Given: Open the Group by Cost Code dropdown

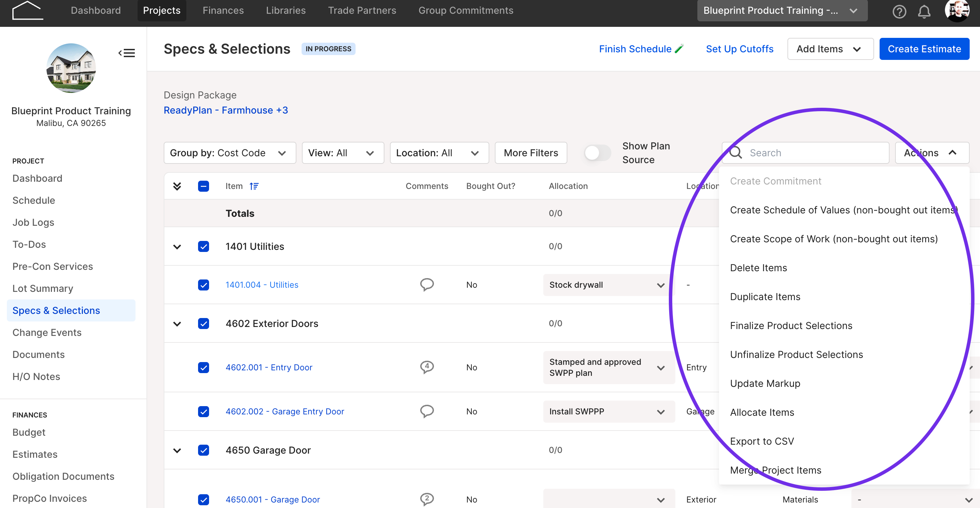Looking at the screenshot, I should pyautogui.click(x=230, y=153).
